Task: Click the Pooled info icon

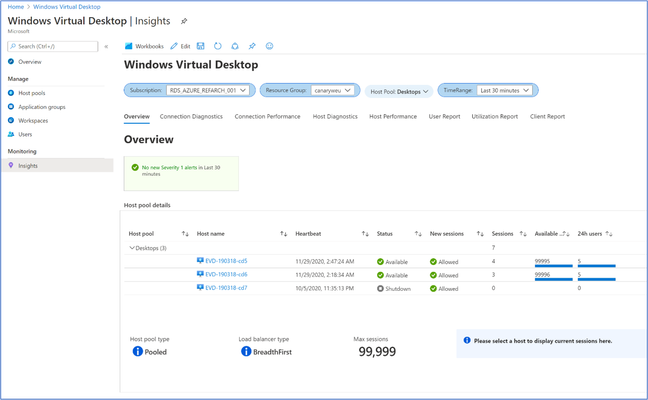Action: point(138,352)
